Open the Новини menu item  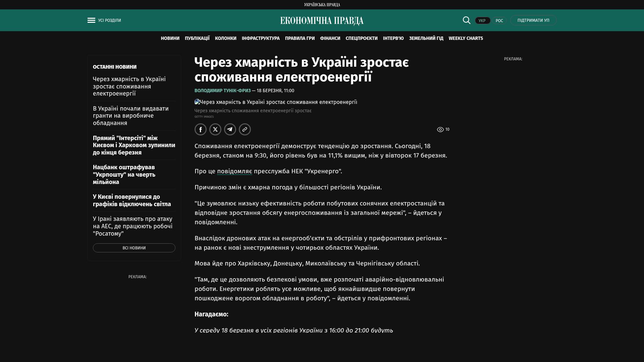click(x=170, y=39)
